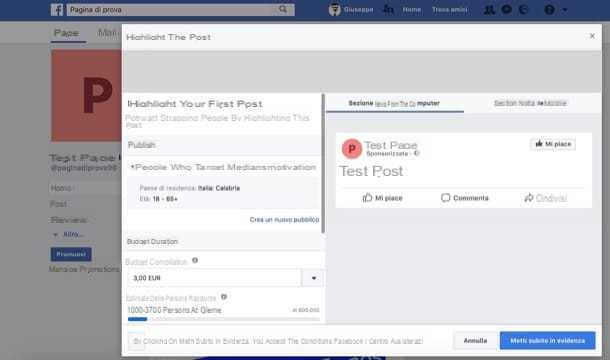Click Condividi share under Test Post

point(546,198)
